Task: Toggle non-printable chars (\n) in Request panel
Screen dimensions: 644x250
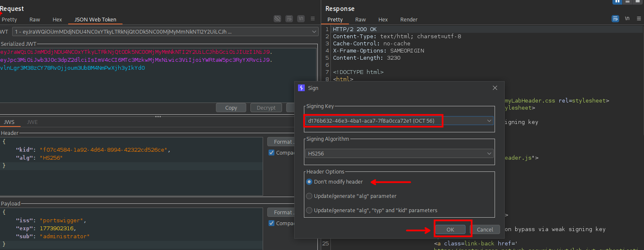Action: tap(301, 19)
